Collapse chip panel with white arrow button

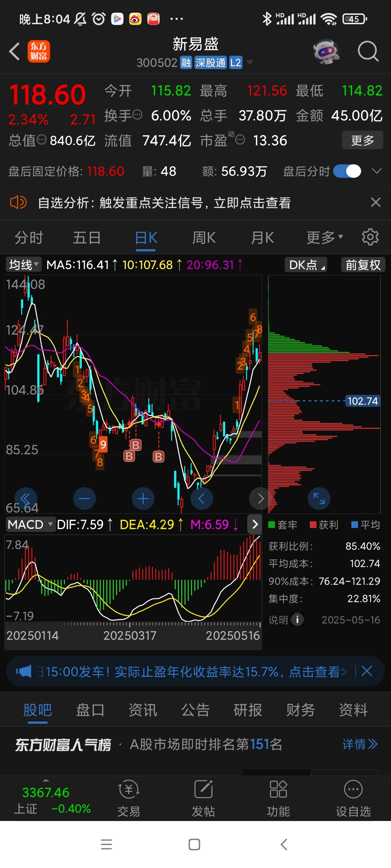pos(255,524)
